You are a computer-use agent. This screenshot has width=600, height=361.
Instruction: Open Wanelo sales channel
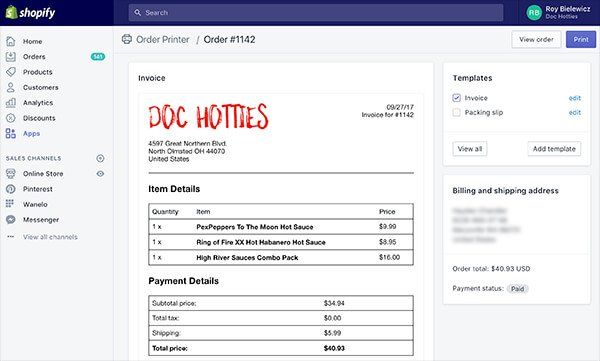pos(35,204)
